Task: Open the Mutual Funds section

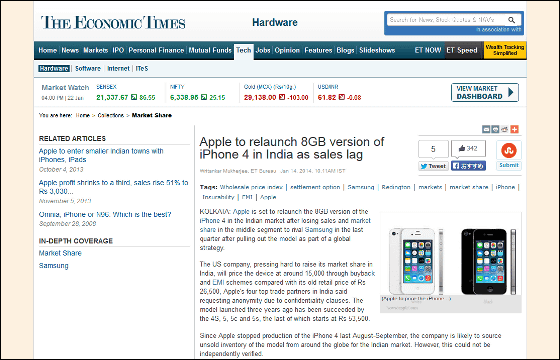Action: [210, 50]
